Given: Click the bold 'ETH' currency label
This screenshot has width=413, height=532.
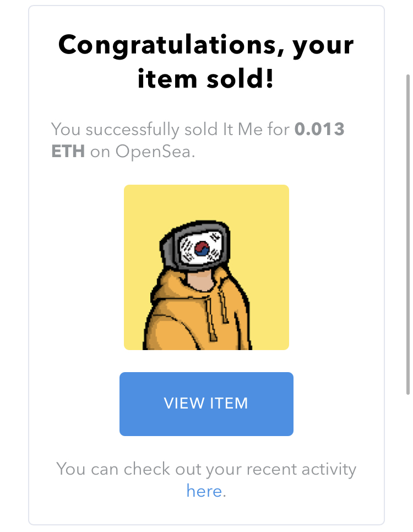Looking at the screenshot, I should coord(68,152).
